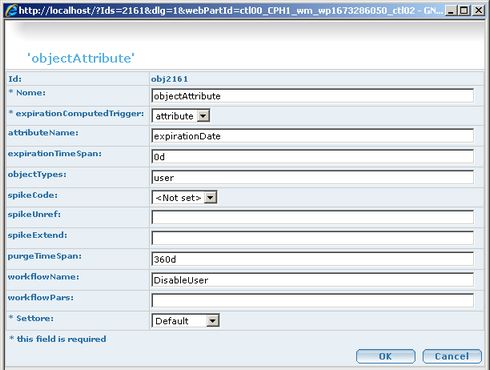
Task: Focus the workflowName field with DisableUser
Action: coord(313,280)
